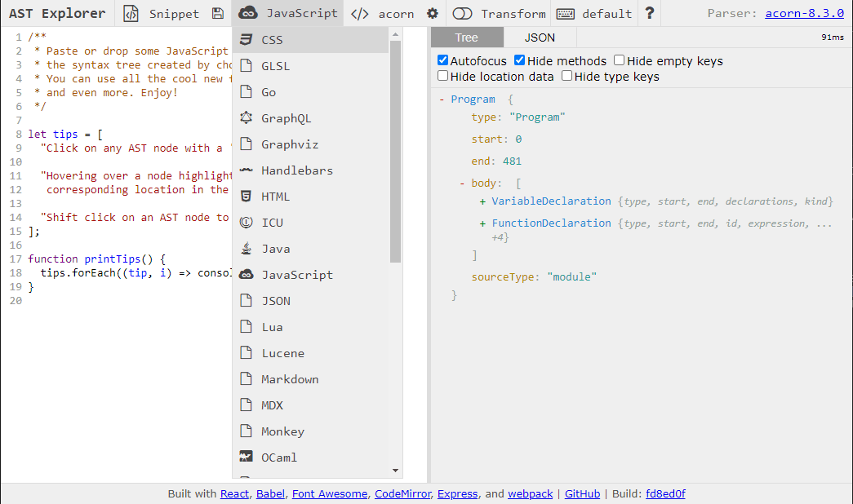
Task: Open the acorn-8.3.0 parser link
Action: pyautogui.click(x=805, y=14)
